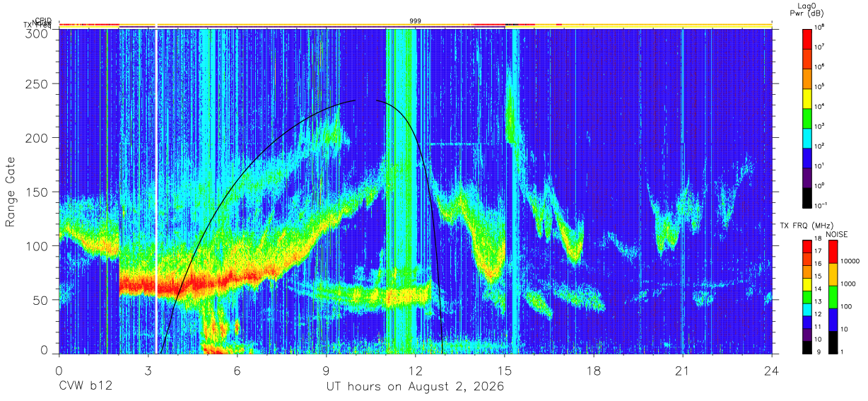Click the red segment of the NOISE colorbar

coord(832,252)
